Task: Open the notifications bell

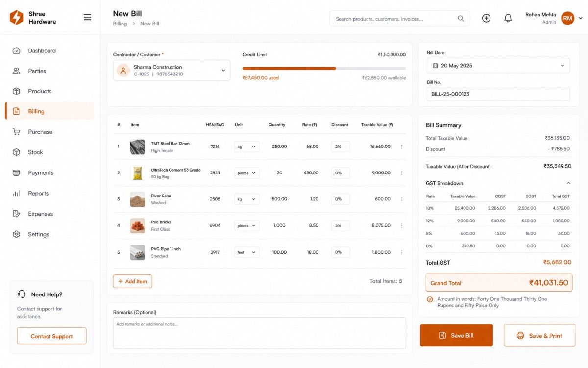Action: pyautogui.click(x=508, y=18)
